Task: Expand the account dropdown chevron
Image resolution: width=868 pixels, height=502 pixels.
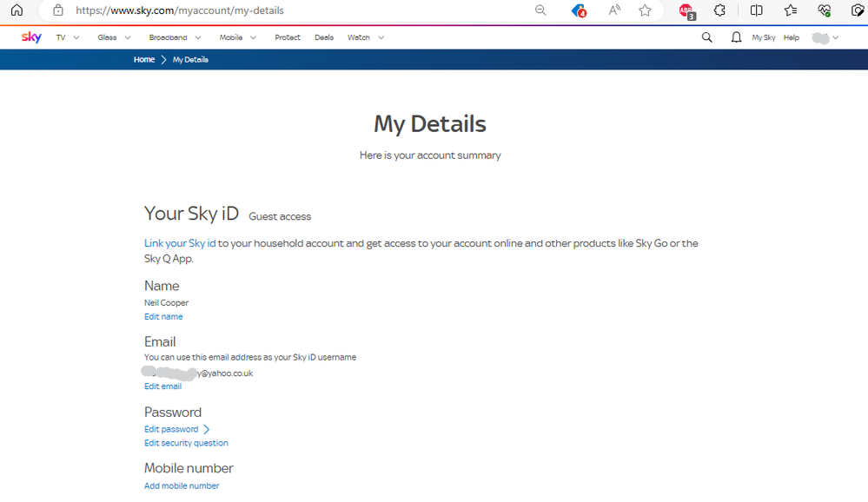Action: click(x=835, y=37)
